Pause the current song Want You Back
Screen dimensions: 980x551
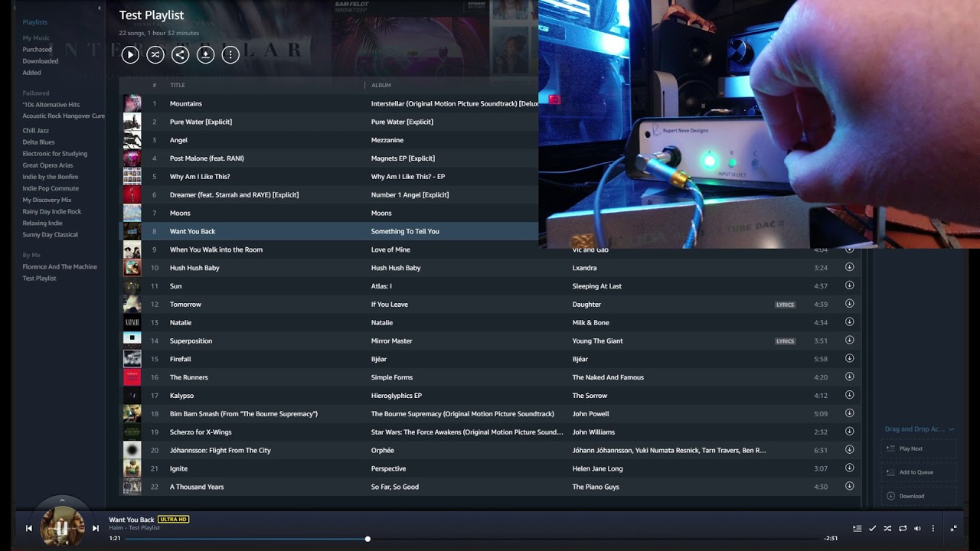(62, 528)
